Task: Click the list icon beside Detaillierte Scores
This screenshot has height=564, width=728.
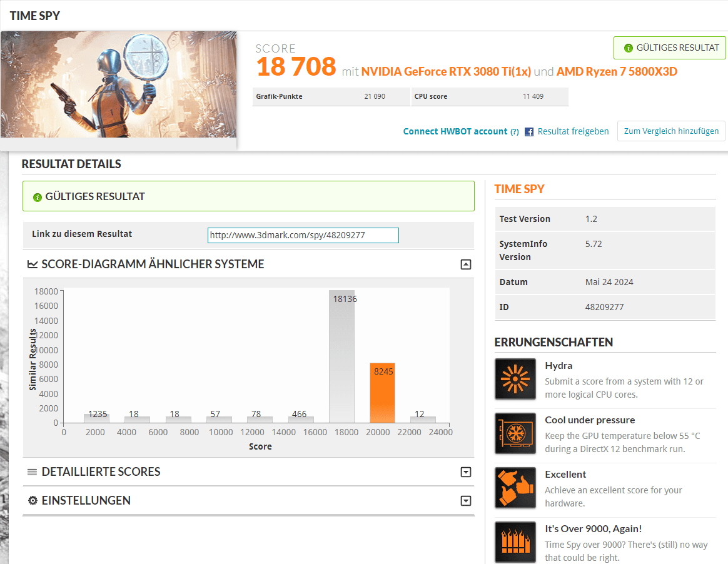Action: (32, 472)
